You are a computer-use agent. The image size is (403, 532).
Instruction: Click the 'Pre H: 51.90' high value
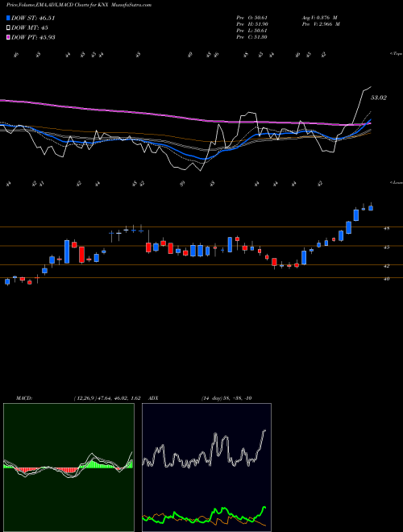pyautogui.click(x=251, y=24)
